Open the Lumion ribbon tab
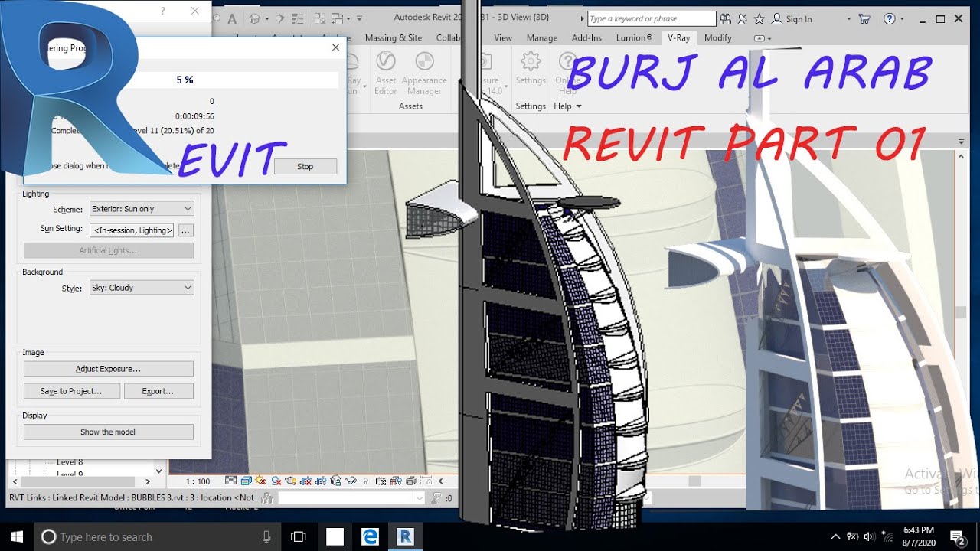Screen dimensions: 980x551 coord(634,37)
